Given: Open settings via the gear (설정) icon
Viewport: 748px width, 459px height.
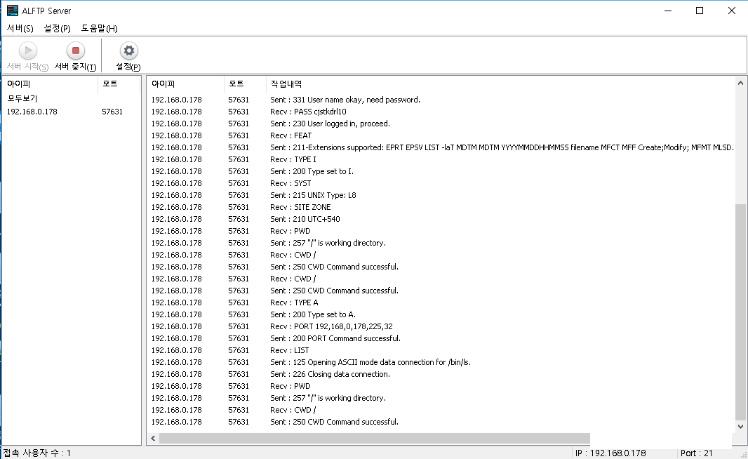Looking at the screenshot, I should 128,51.
